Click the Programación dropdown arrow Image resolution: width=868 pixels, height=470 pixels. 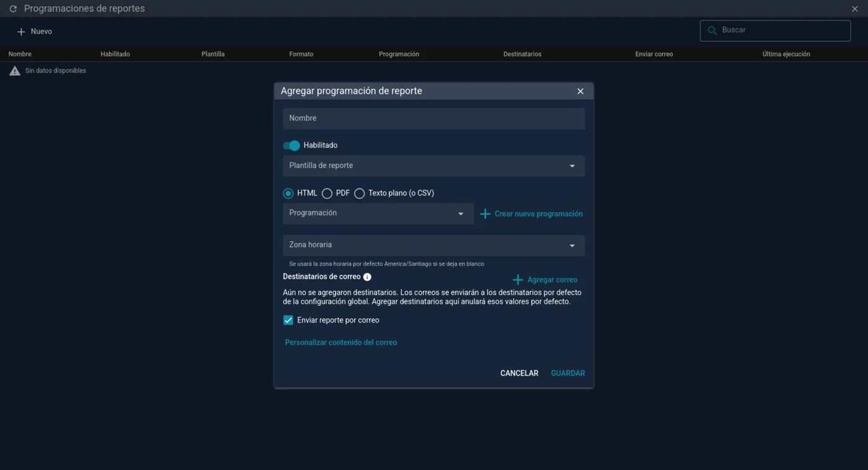click(x=461, y=214)
